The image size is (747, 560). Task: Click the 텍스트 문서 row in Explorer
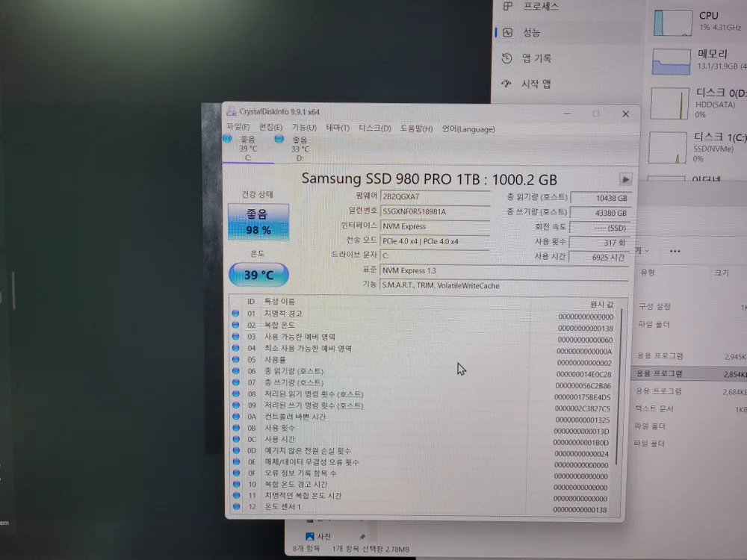point(689,408)
